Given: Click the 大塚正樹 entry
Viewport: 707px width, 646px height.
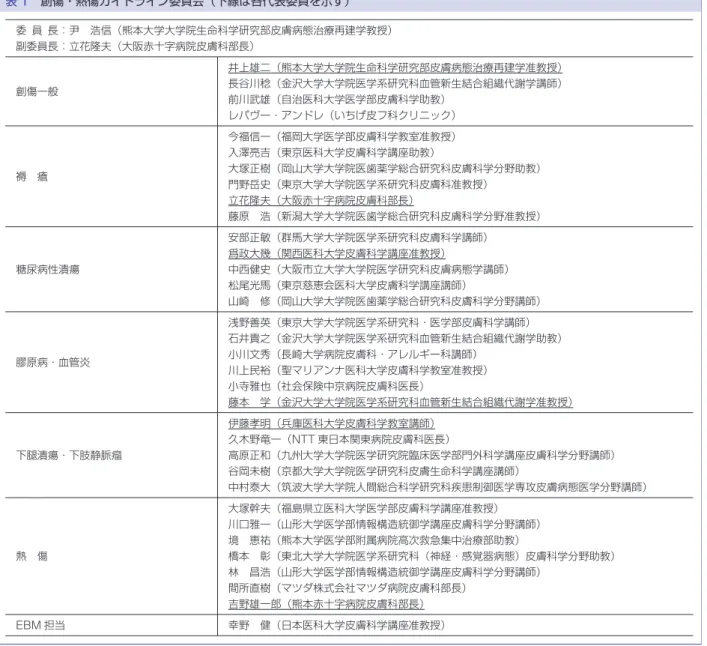Looking at the screenshot, I should tap(385, 169).
